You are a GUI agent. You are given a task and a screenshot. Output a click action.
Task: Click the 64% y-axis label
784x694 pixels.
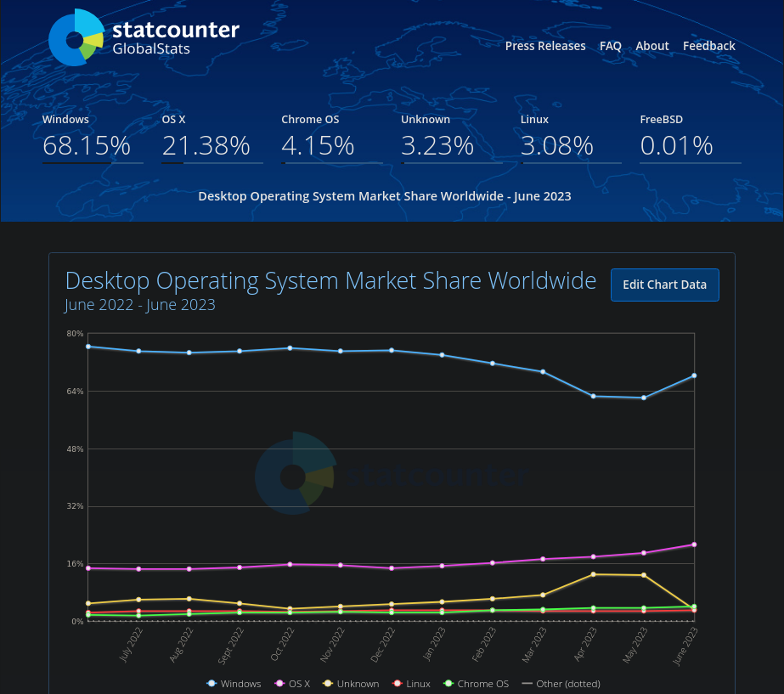[x=75, y=391]
